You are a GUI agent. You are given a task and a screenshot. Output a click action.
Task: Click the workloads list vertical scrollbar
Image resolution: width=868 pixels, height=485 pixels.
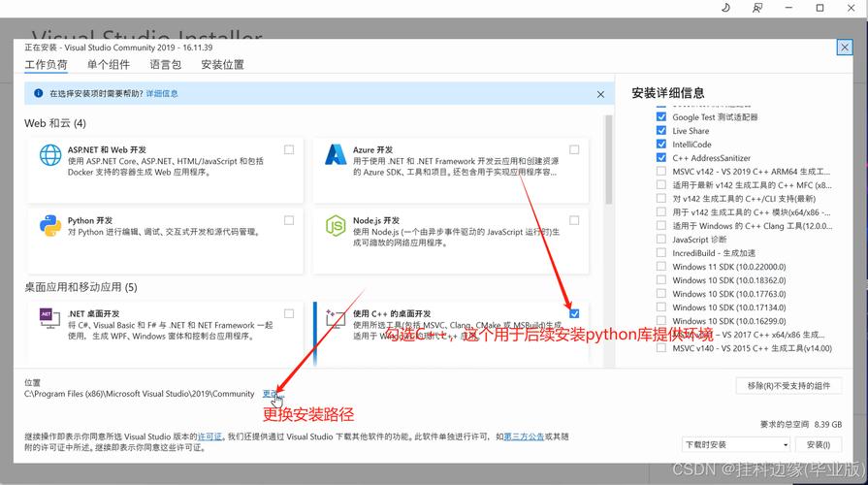click(x=609, y=160)
